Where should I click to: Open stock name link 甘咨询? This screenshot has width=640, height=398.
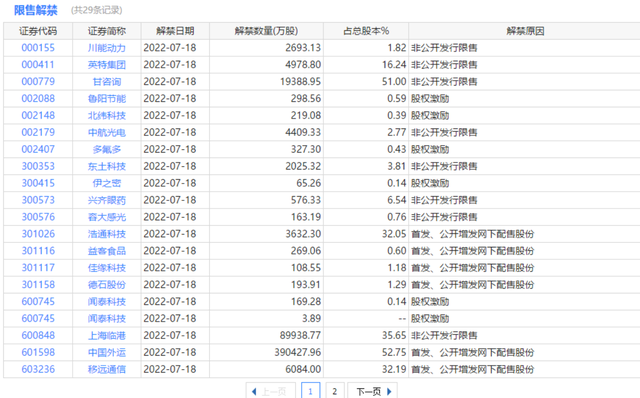pos(107,82)
